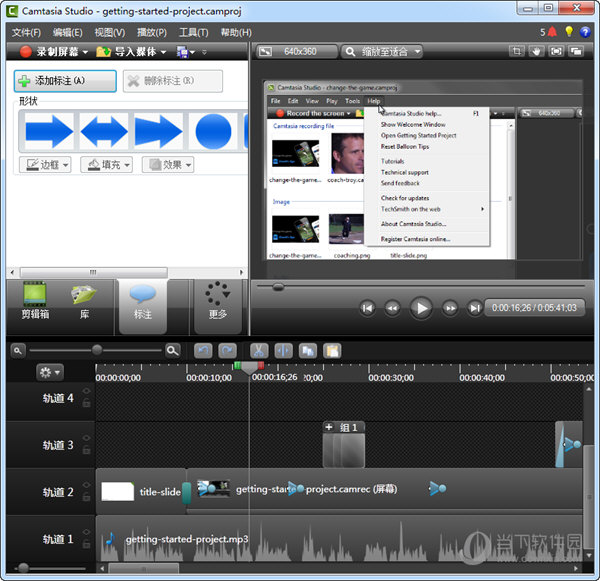Open the File (文件) menu
600x581 pixels.
(26, 33)
